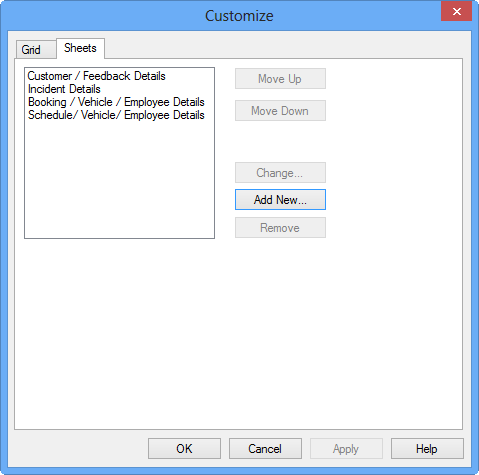Image resolution: width=479 pixels, height=475 pixels.
Task: Click the Apply button
Action: [x=346, y=449]
